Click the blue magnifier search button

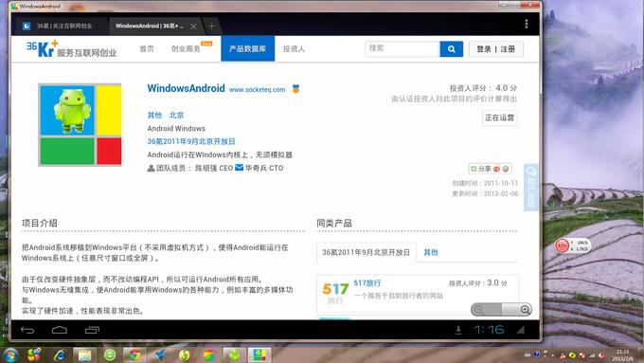(452, 49)
